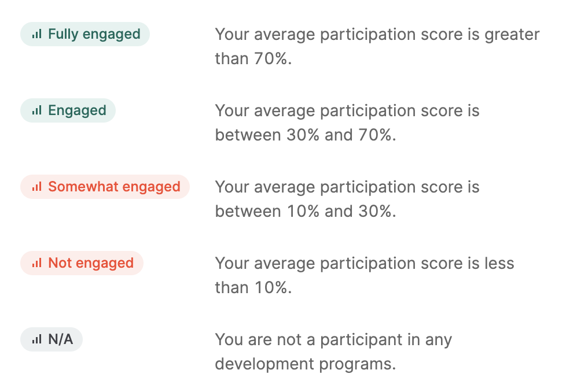Click the bar chart icon in Fully engaged badge

coord(37,34)
